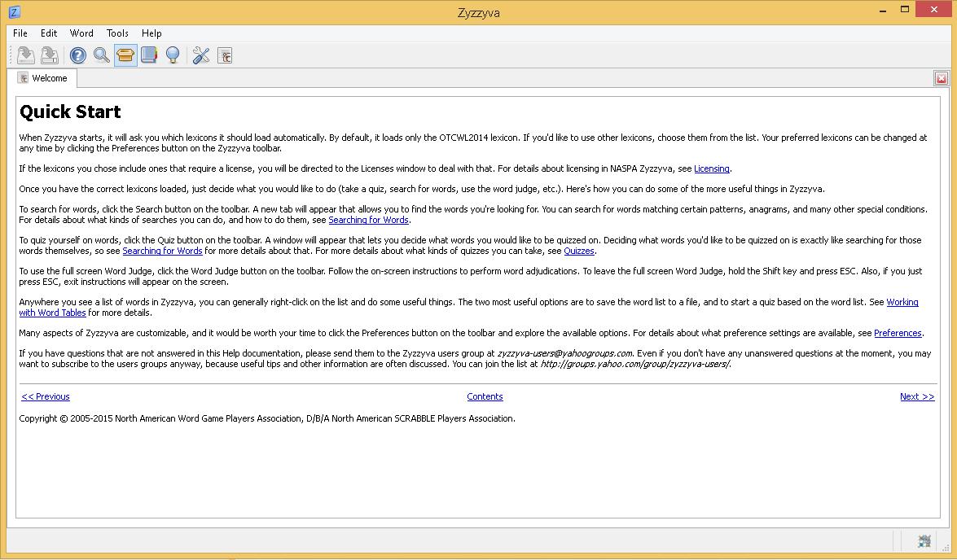Close the Welcome tab with the red X
Viewport: 957px width, 560px height.
coord(942,77)
